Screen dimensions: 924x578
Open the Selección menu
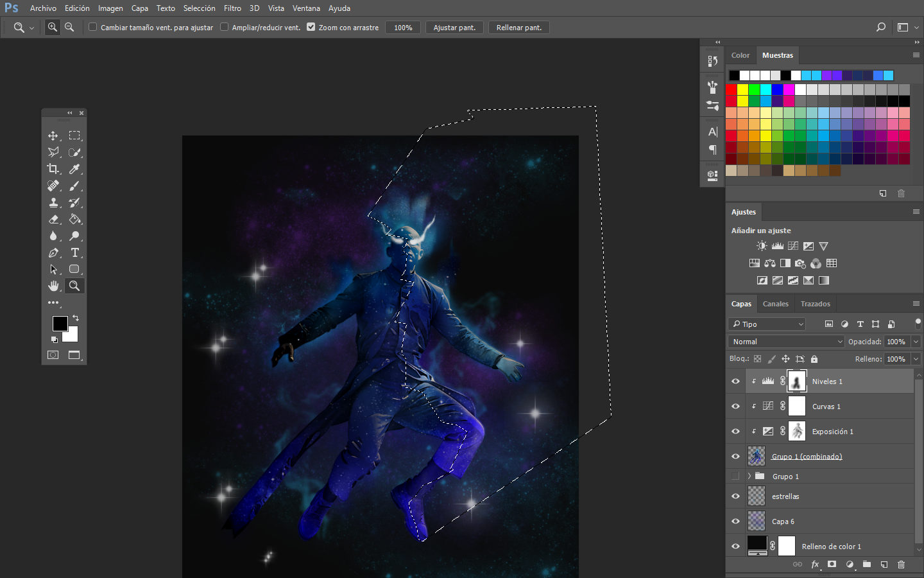pos(200,8)
